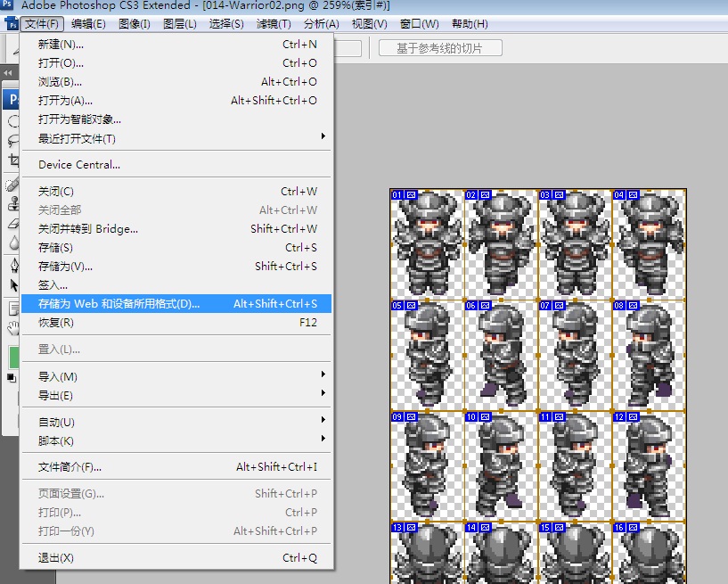Viewport: 728px width, 584px height.
Task: Pick the Eraser tool
Action: coord(13,224)
